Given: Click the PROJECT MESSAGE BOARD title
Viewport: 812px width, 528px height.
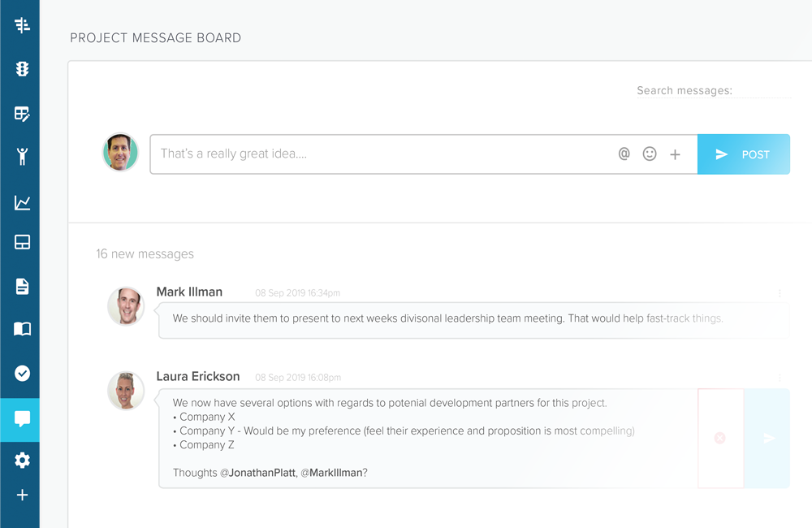Looking at the screenshot, I should [x=156, y=38].
